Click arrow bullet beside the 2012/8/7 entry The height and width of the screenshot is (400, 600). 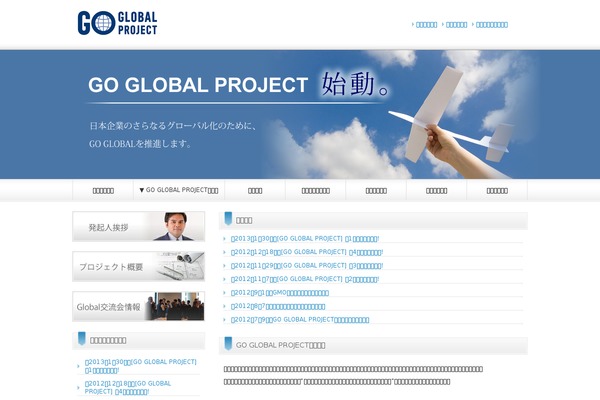click(225, 306)
